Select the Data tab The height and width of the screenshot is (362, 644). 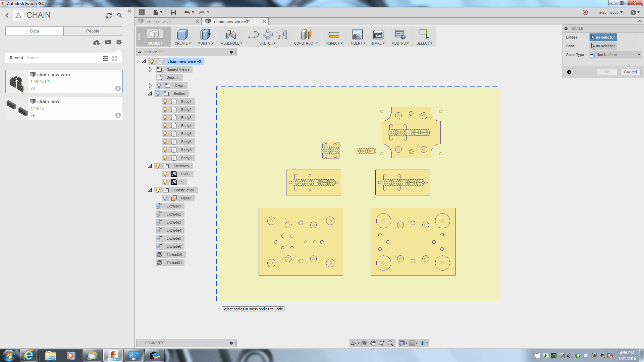[x=35, y=31]
